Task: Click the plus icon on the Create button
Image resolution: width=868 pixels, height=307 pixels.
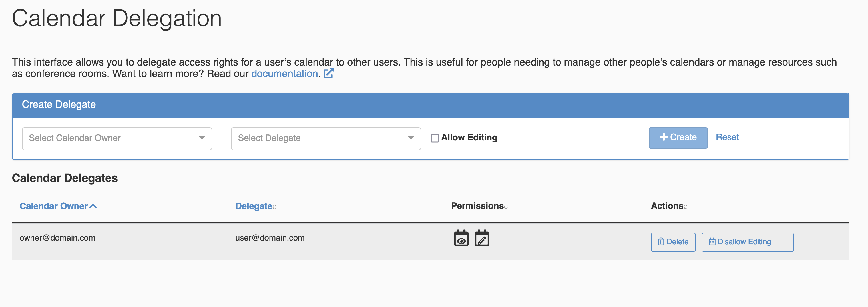Action: coord(664,137)
